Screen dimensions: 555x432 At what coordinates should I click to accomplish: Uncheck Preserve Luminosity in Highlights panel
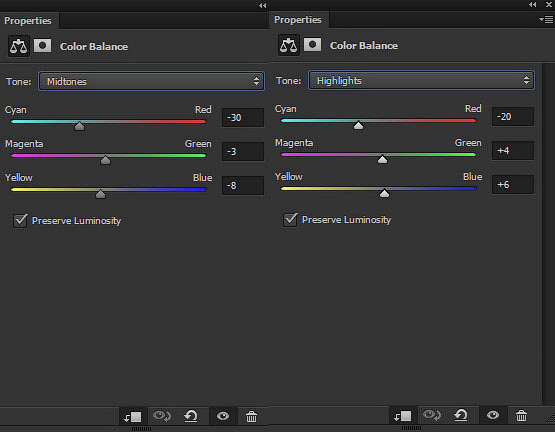(x=290, y=220)
